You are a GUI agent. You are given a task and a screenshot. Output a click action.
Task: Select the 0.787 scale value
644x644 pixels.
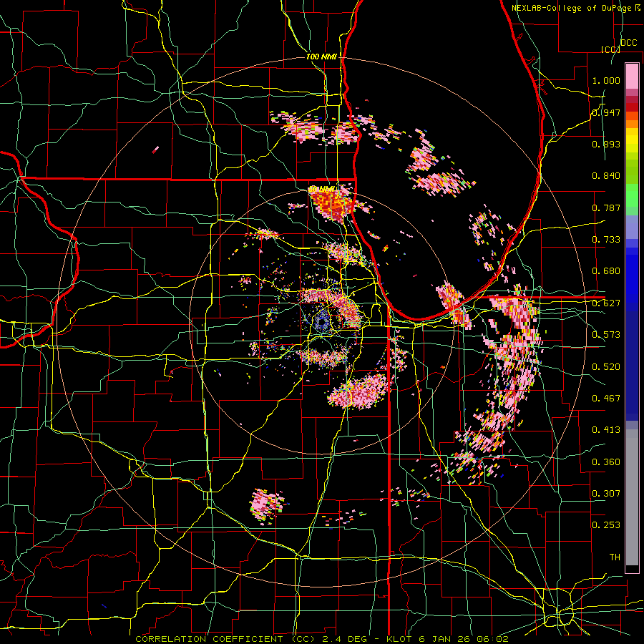(x=606, y=208)
